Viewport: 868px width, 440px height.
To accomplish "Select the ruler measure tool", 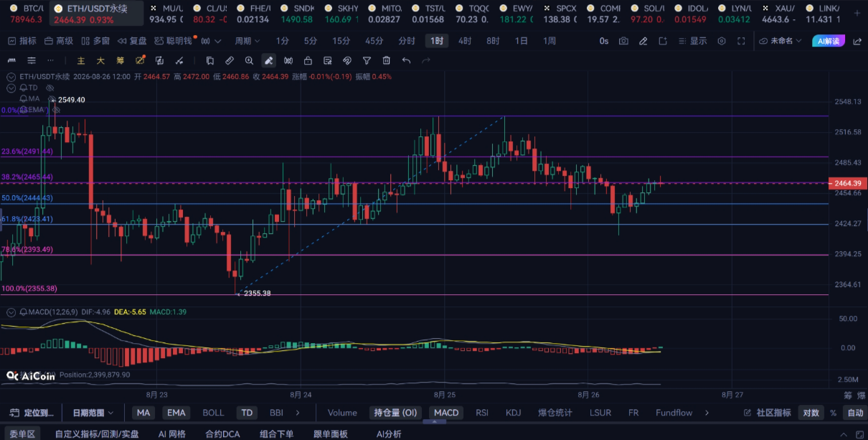I will pyautogui.click(x=230, y=60).
